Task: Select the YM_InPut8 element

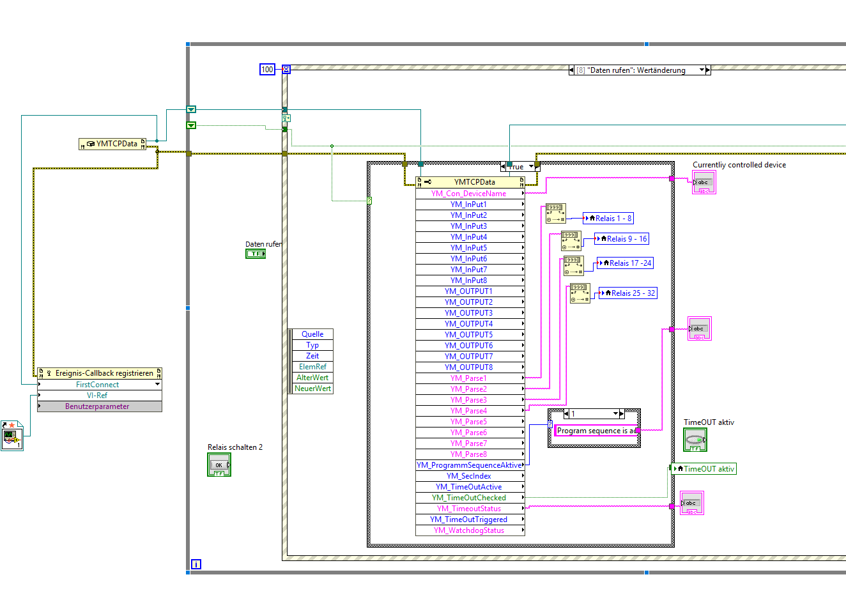Action: coord(470,281)
